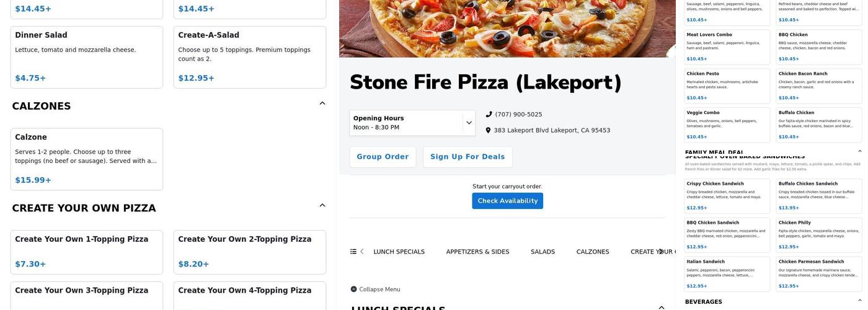Open the menu category list icon
This screenshot has height=310, width=868.
click(x=353, y=252)
